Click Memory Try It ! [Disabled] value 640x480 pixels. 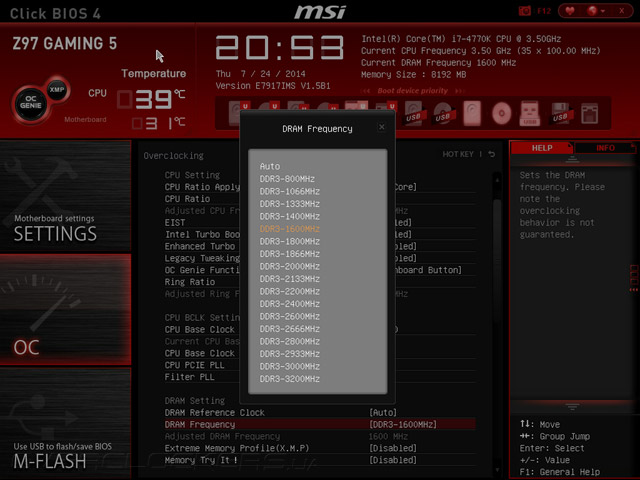[393, 460]
